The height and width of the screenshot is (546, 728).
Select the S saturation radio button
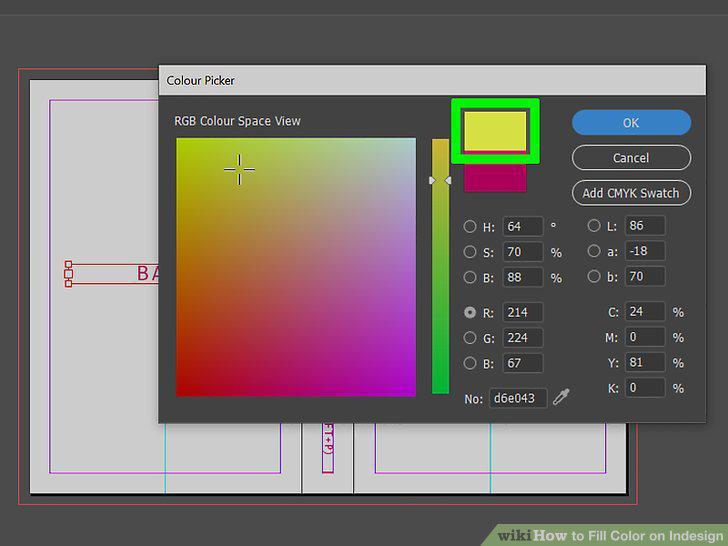point(470,252)
